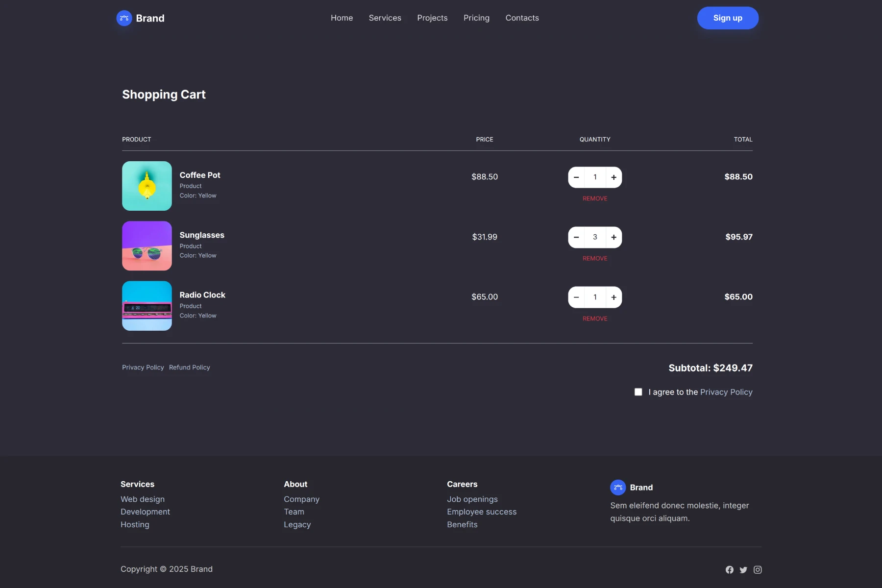882x588 pixels.
Task: Increase Radio Clock quantity with plus
Action: coord(613,297)
